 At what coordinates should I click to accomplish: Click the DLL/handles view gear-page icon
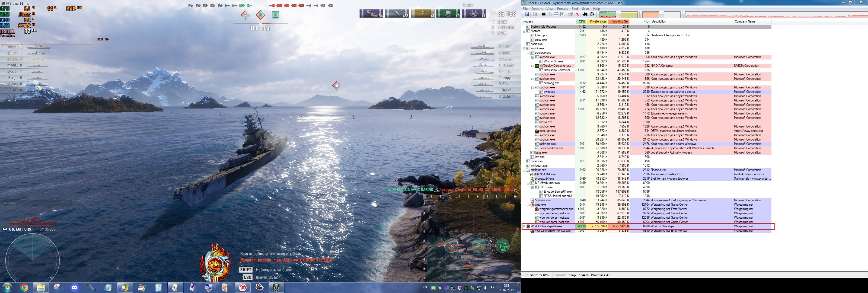click(x=562, y=14)
